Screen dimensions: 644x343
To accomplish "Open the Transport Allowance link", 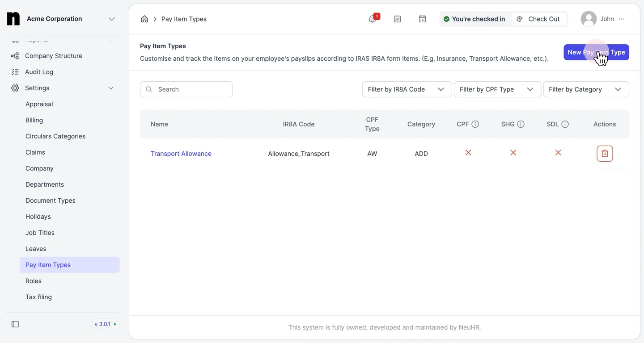I will 181,154.
